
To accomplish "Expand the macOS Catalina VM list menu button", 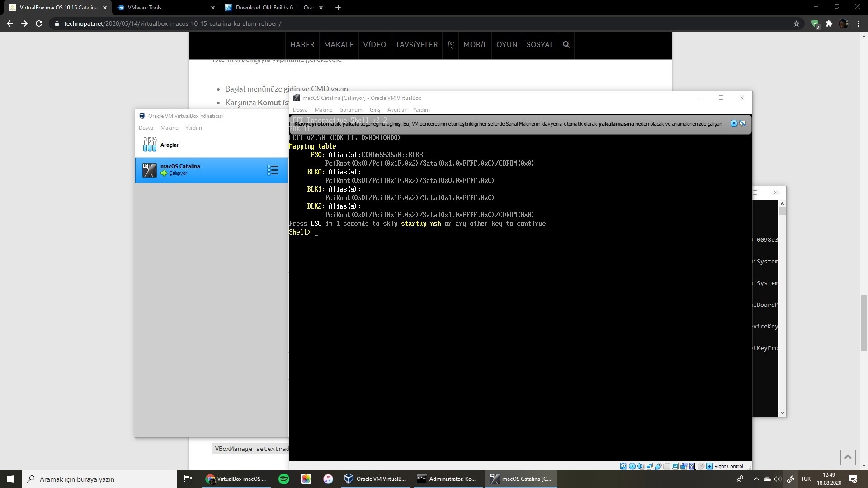I will (x=272, y=170).
